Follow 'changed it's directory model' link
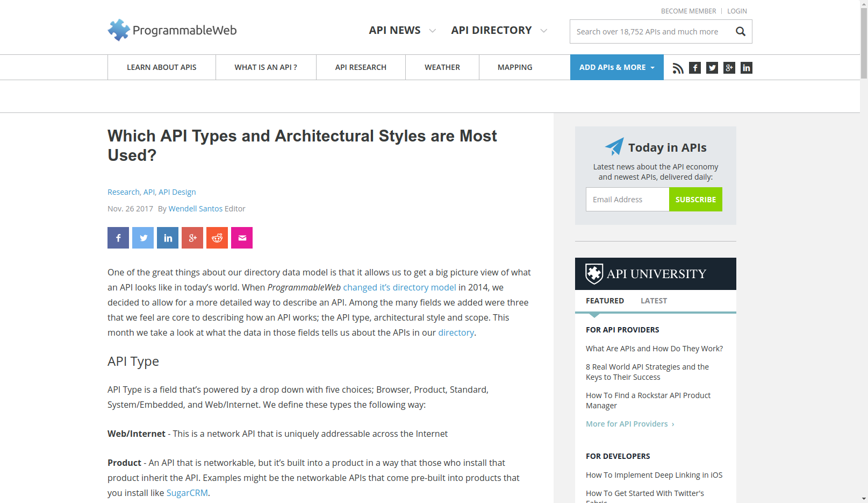The image size is (868, 503). (399, 287)
